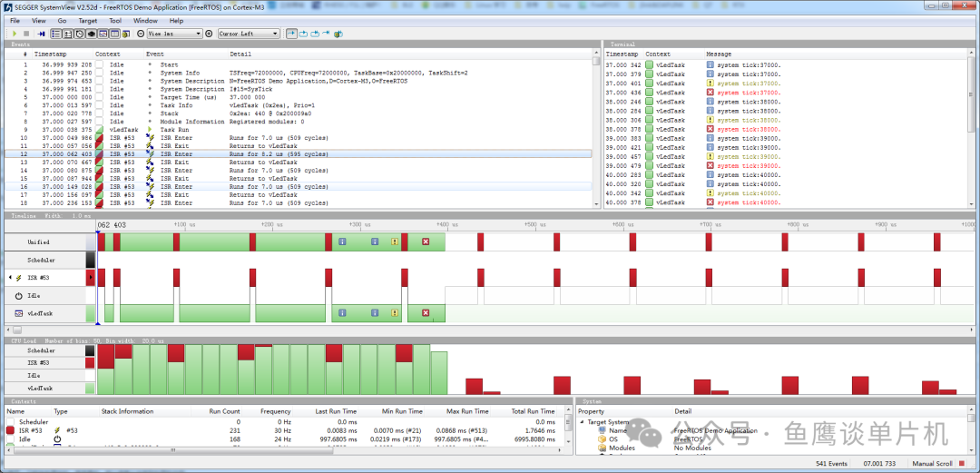
Task: Click the gray stop recording icon
Action: pos(26,34)
